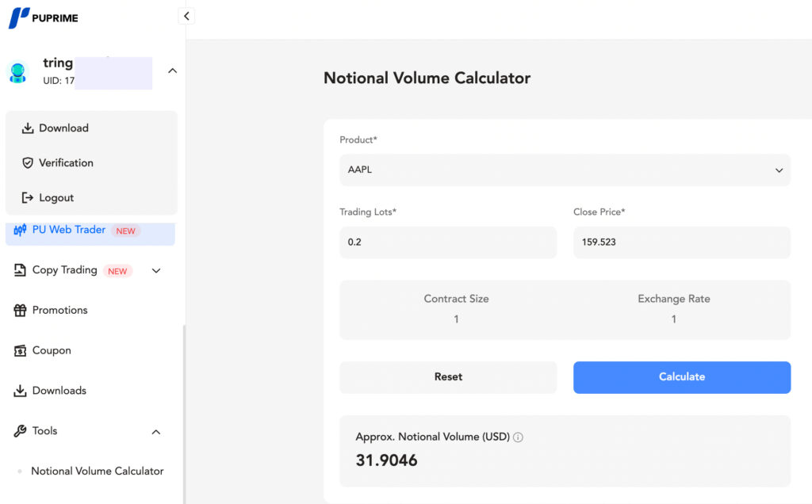
Task: Collapse the Tools section chevron
Action: [156, 431]
